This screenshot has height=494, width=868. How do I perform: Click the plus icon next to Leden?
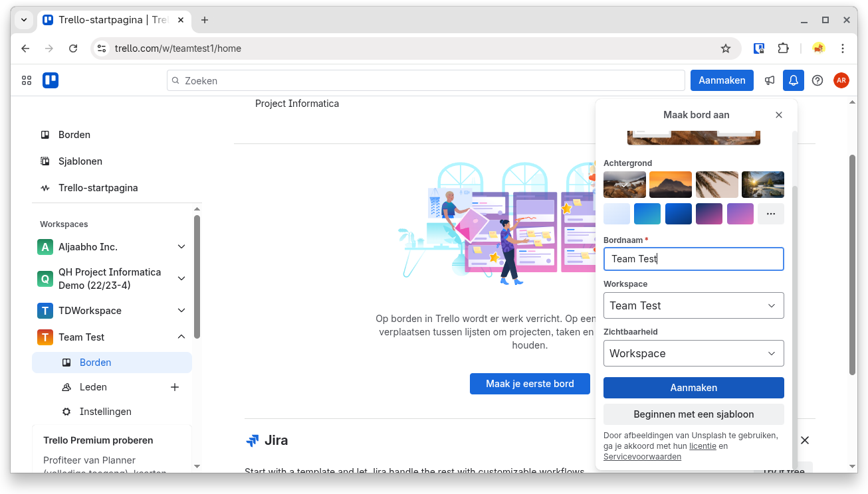tap(175, 387)
